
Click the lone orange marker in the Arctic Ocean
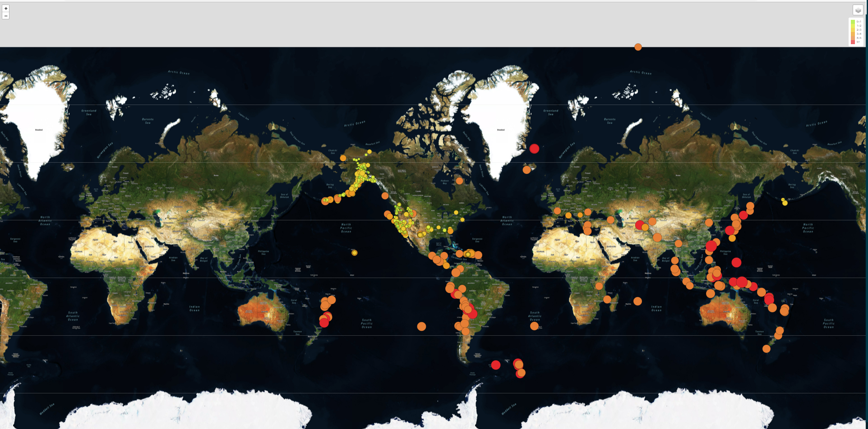coord(638,46)
